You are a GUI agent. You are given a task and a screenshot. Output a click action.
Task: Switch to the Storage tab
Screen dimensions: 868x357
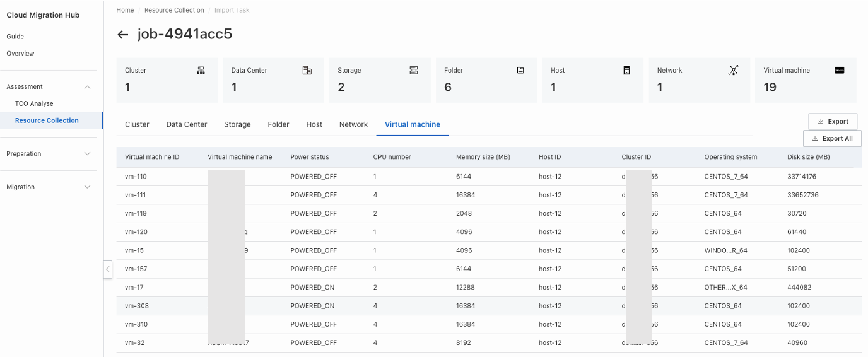237,125
